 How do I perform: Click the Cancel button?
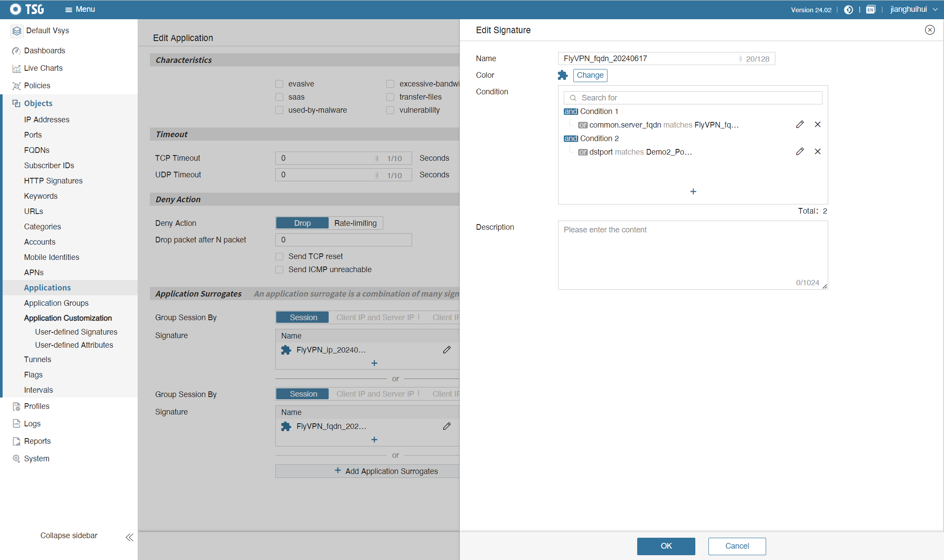(x=737, y=546)
